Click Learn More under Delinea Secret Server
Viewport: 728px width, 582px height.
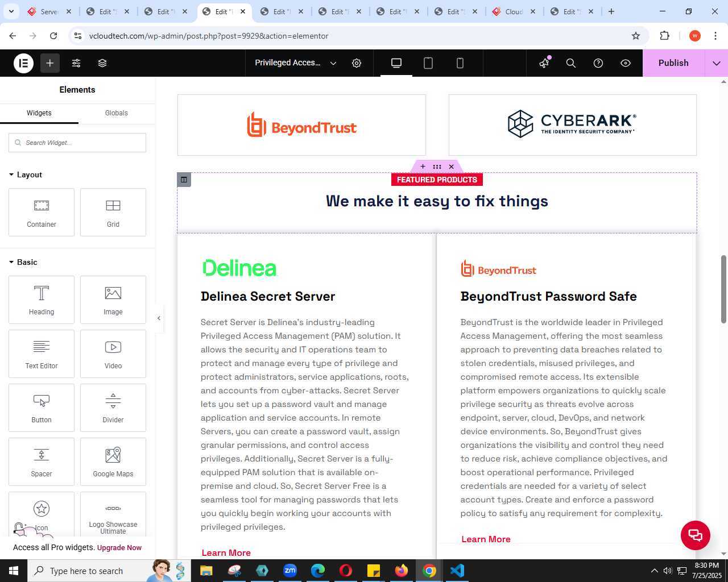(x=226, y=553)
